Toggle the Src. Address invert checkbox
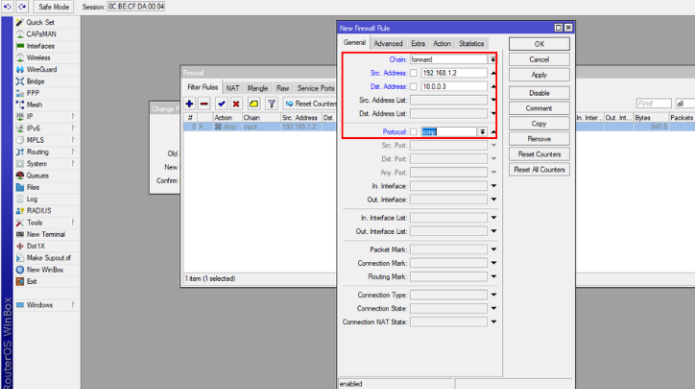The height and width of the screenshot is (389, 695). 414,73
